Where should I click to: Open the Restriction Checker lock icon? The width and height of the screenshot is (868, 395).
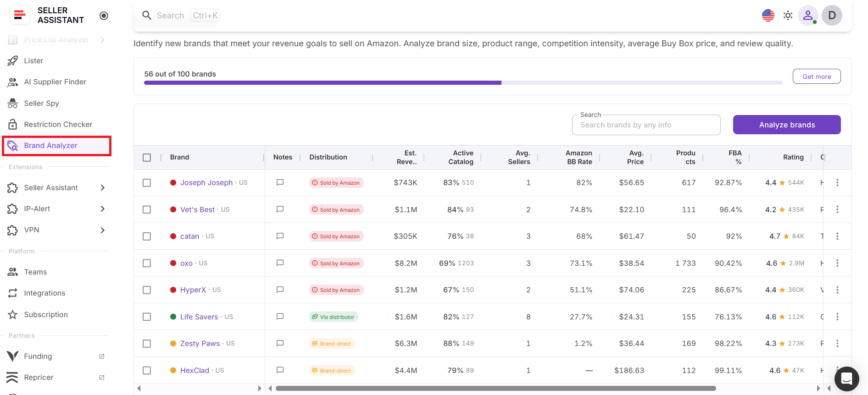click(x=13, y=124)
